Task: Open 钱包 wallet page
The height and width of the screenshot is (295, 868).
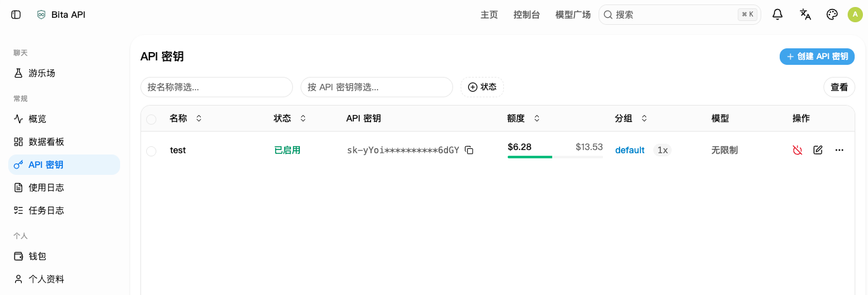Action: click(64, 256)
